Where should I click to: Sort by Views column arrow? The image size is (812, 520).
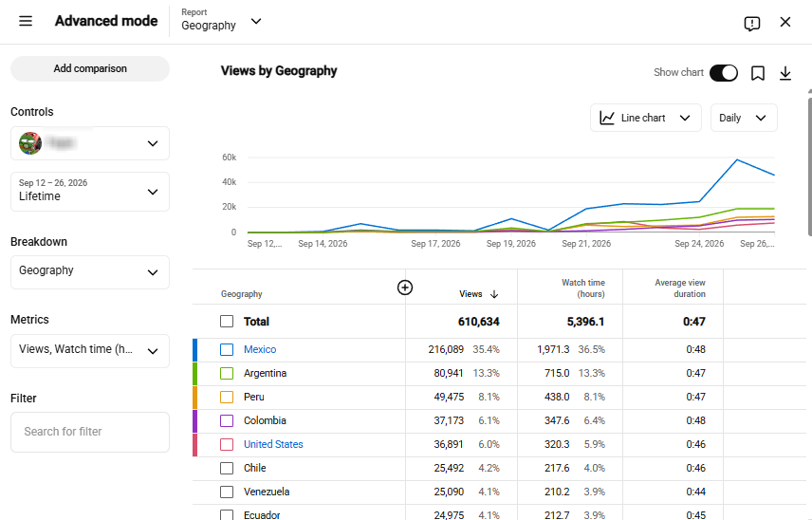(x=494, y=294)
